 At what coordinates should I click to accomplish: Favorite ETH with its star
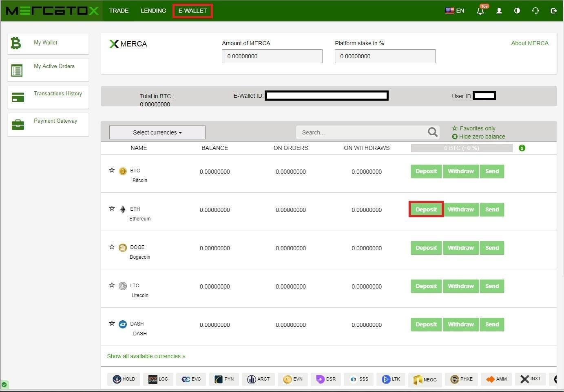[x=112, y=208]
